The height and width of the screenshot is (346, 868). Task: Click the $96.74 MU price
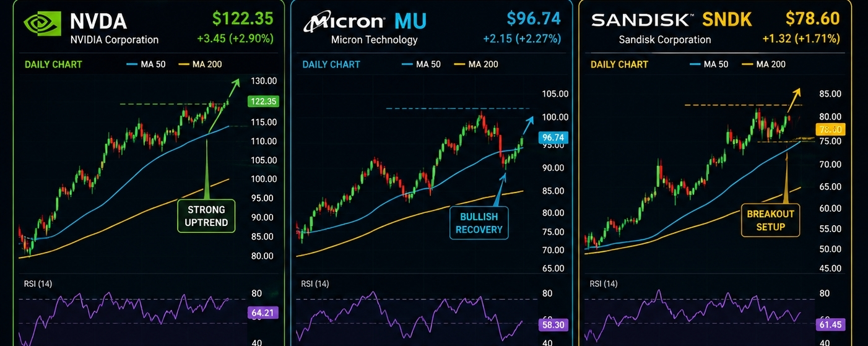coord(533,18)
